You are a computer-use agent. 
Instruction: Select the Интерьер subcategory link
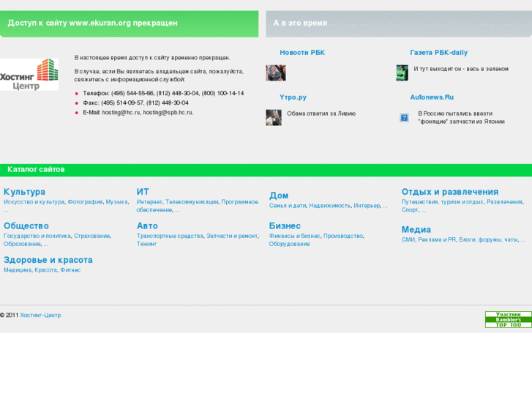(367, 206)
